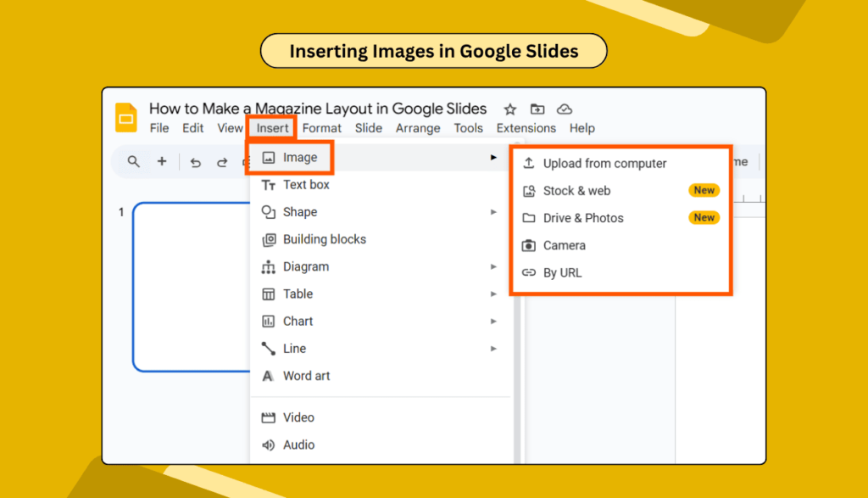Image resolution: width=868 pixels, height=498 pixels.
Task: Expand the Table submenu
Action: pos(298,294)
